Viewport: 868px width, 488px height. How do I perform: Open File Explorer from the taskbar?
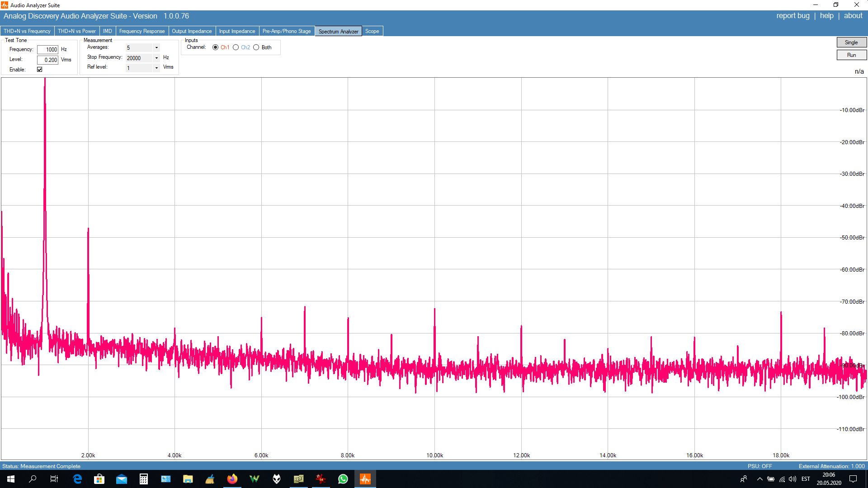[x=188, y=479]
